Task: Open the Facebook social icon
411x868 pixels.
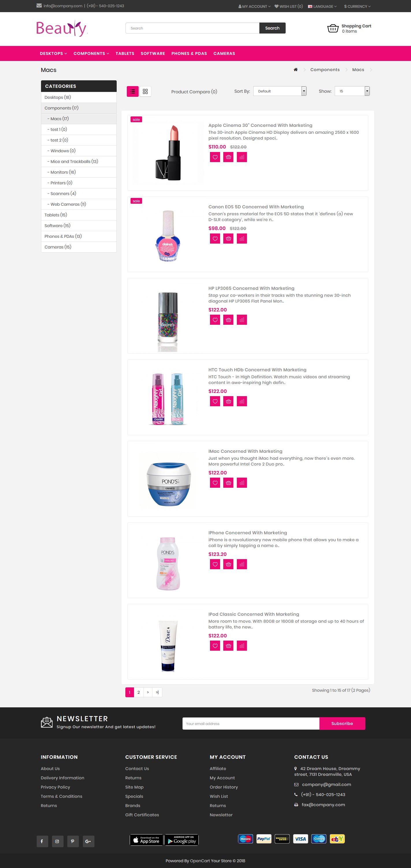Action: pyautogui.click(x=42, y=841)
